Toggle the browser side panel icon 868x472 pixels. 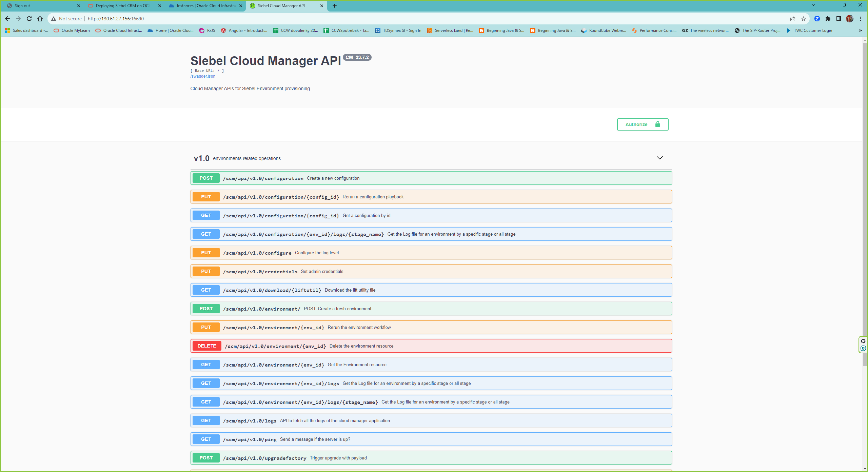point(839,19)
